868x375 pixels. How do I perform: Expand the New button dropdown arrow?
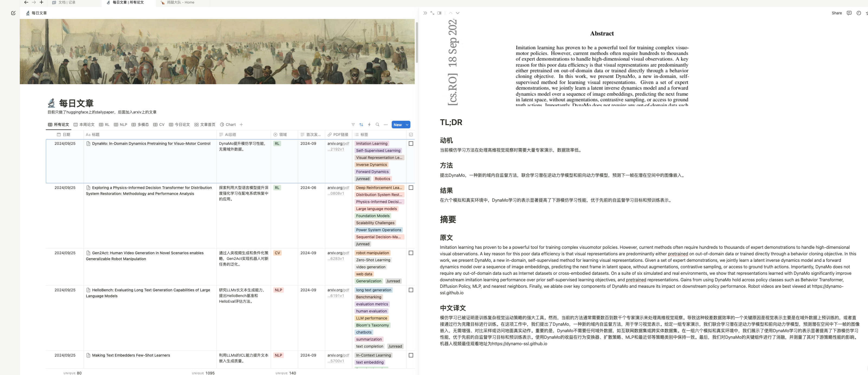coord(407,125)
